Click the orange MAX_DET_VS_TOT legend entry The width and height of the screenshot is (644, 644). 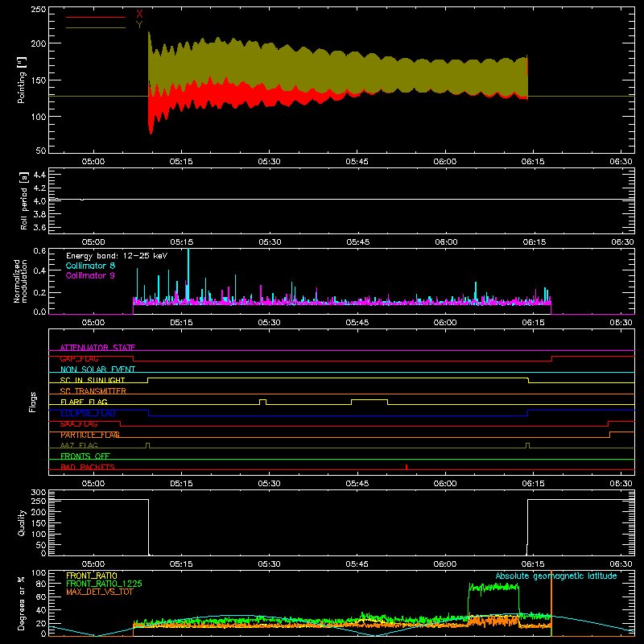point(99,592)
